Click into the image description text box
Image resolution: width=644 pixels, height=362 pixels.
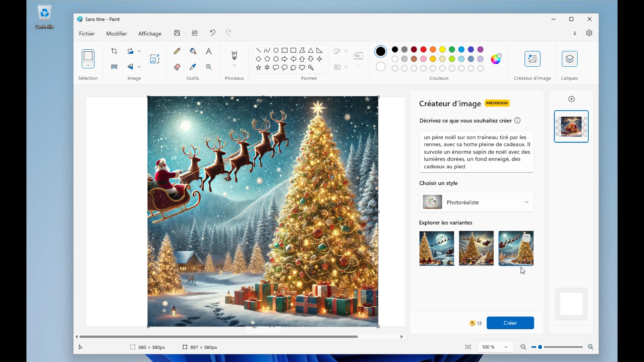[x=477, y=152]
